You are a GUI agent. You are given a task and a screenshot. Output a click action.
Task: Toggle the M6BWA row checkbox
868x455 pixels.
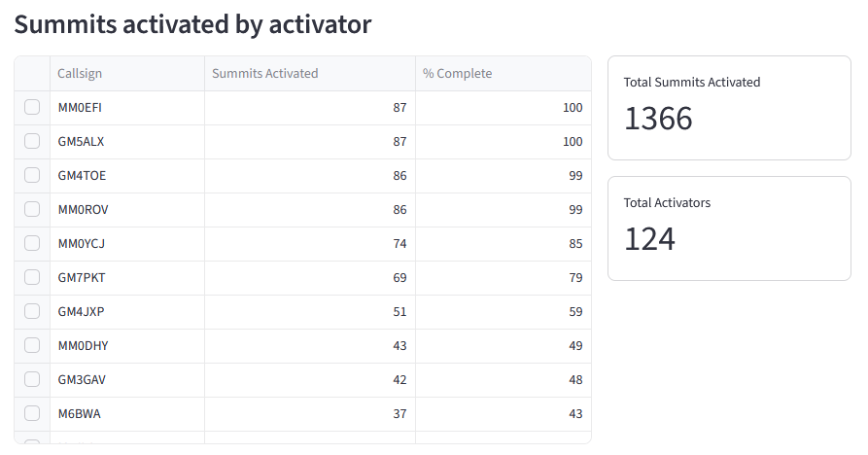point(32,413)
